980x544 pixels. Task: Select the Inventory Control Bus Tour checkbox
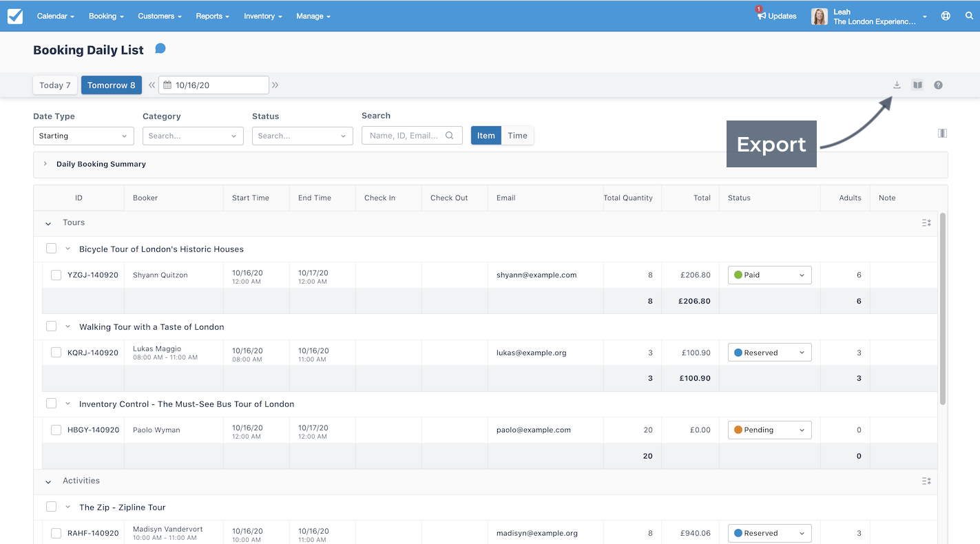[51, 403]
